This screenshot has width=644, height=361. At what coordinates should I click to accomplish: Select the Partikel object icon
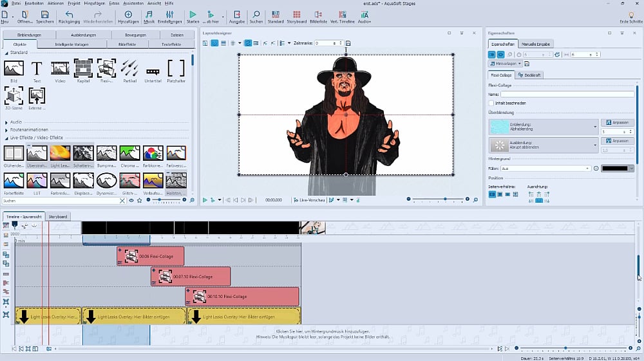(x=129, y=69)
